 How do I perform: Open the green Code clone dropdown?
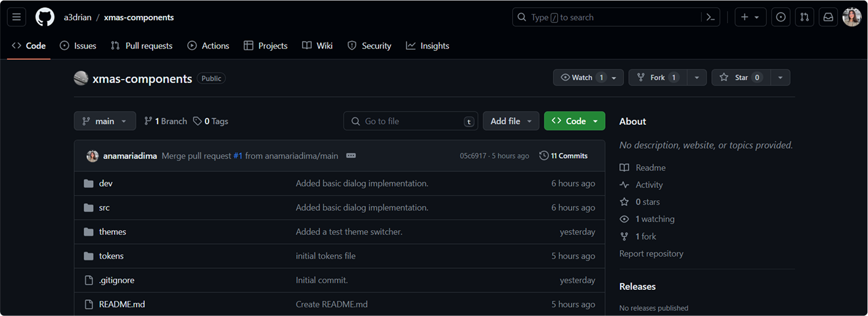pos(574,121)
